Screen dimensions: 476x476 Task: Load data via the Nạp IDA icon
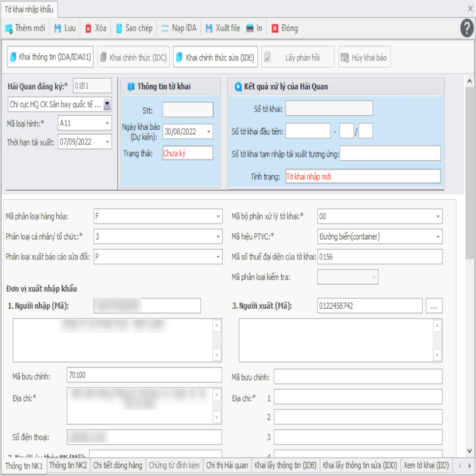tap(165, 28)
